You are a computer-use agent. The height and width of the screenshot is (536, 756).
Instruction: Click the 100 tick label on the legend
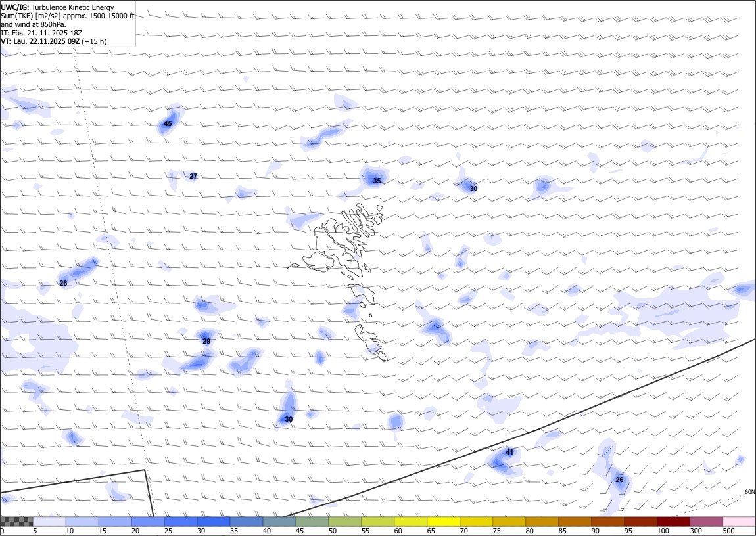click(663, 531)
